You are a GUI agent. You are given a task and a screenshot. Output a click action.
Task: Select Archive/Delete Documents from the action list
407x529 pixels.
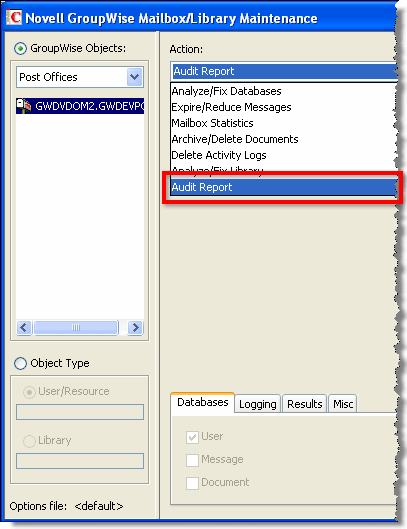point(283,139)
